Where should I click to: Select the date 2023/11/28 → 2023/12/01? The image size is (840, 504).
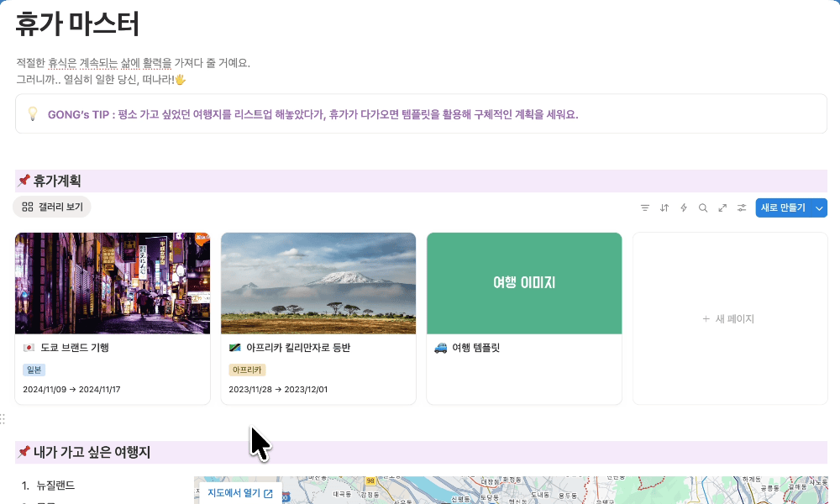pyautogui.click(x=278, y=390)
